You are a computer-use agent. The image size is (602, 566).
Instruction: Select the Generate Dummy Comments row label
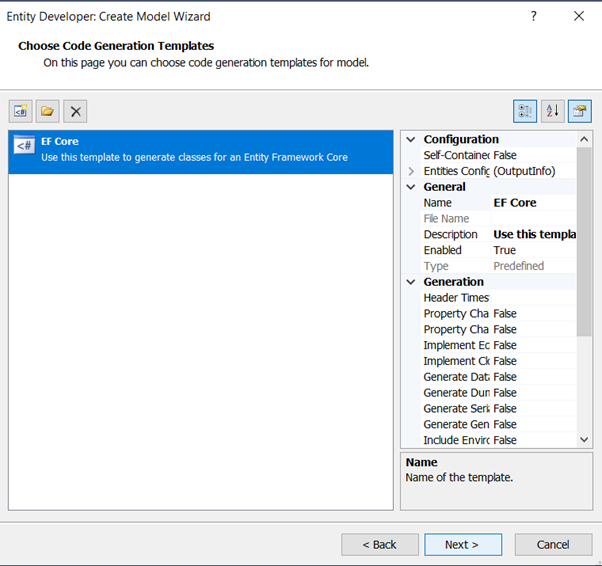[455, 392]
